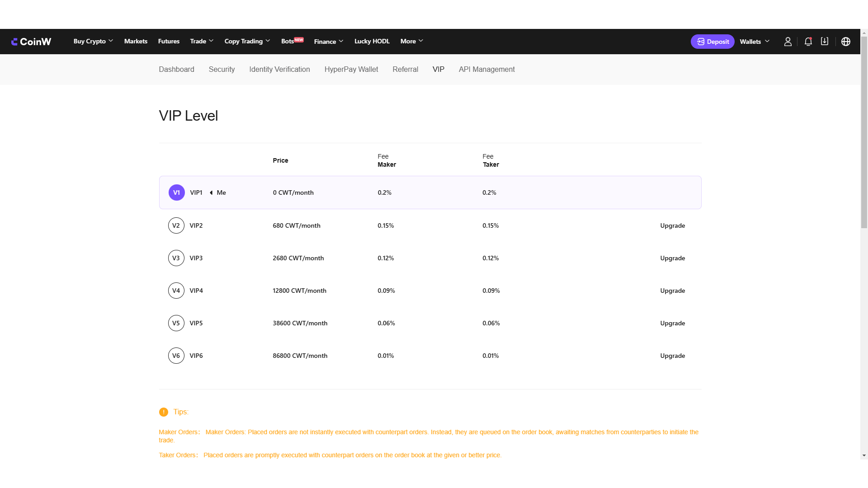Click the '0 CWT/month' price

293,192
